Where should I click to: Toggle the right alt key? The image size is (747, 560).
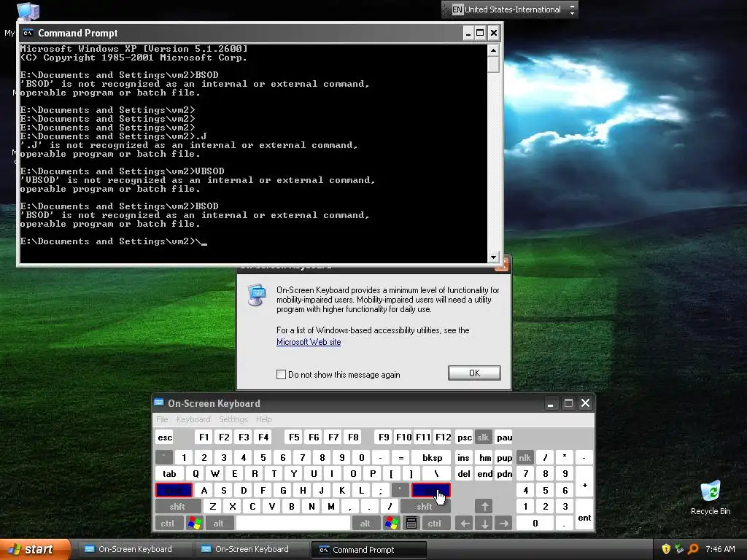365,524
